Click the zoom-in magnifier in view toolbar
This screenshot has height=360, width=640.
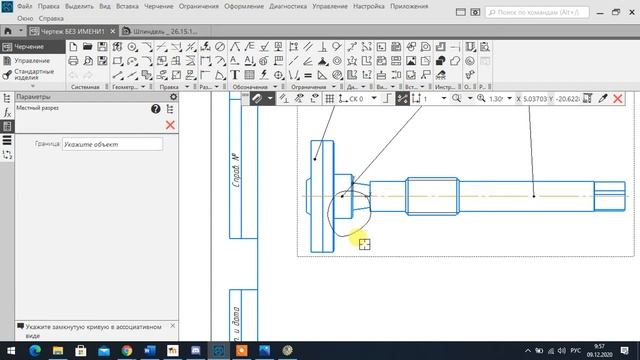coord(481,98)
